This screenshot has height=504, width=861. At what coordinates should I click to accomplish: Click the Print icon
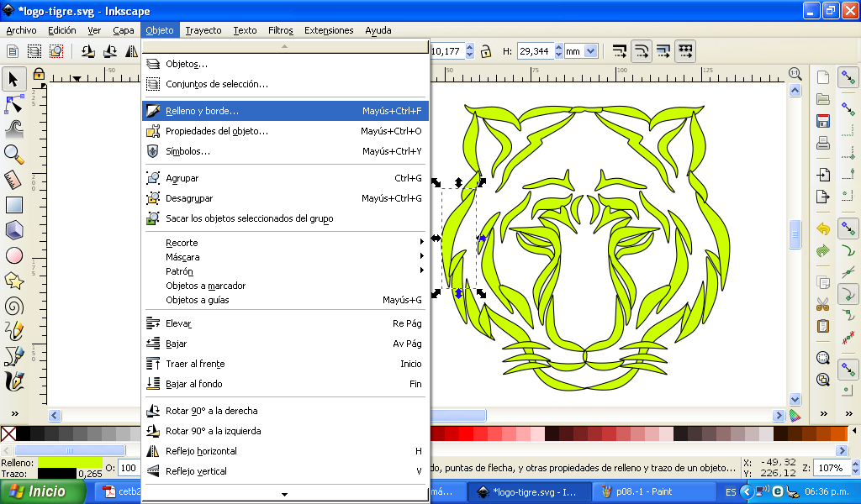pyautogui.click(x=822, y=143)
